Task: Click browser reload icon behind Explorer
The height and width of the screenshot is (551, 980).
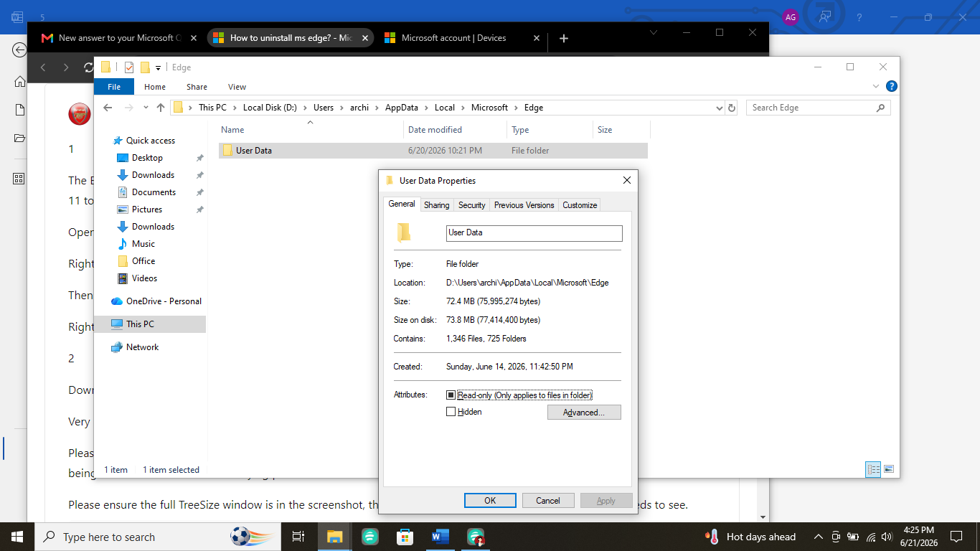Action: tap(88, 67)
